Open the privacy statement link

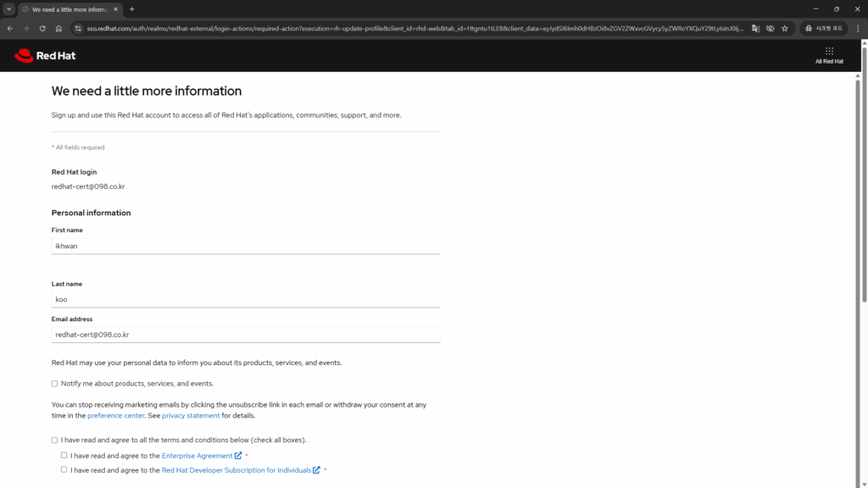(191, 416)
